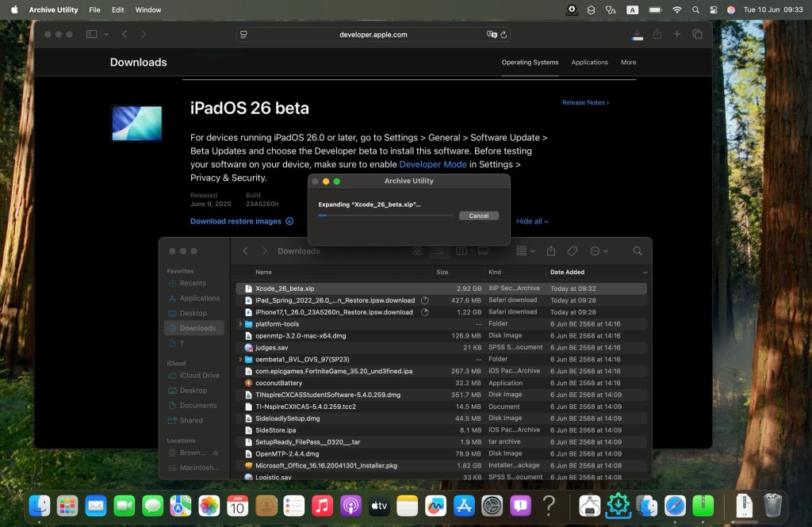Screen dimensions: 812x527
Task: Click the Finder search magnifier icon
Action: coord(638,251)
